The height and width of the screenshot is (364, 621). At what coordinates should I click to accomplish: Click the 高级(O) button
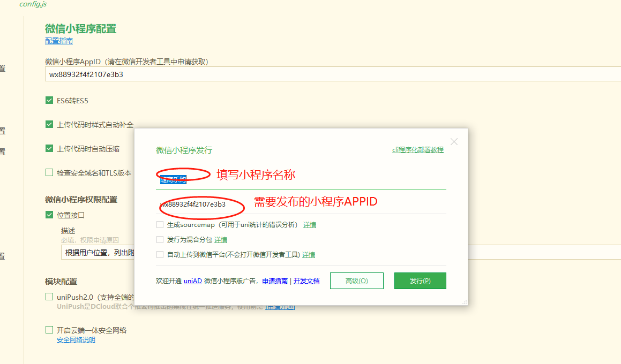(356, 281)
